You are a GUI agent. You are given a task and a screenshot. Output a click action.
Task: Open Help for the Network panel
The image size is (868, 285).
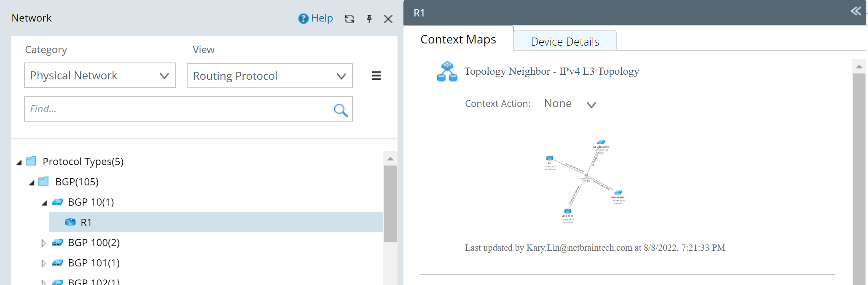pos(315,18)
